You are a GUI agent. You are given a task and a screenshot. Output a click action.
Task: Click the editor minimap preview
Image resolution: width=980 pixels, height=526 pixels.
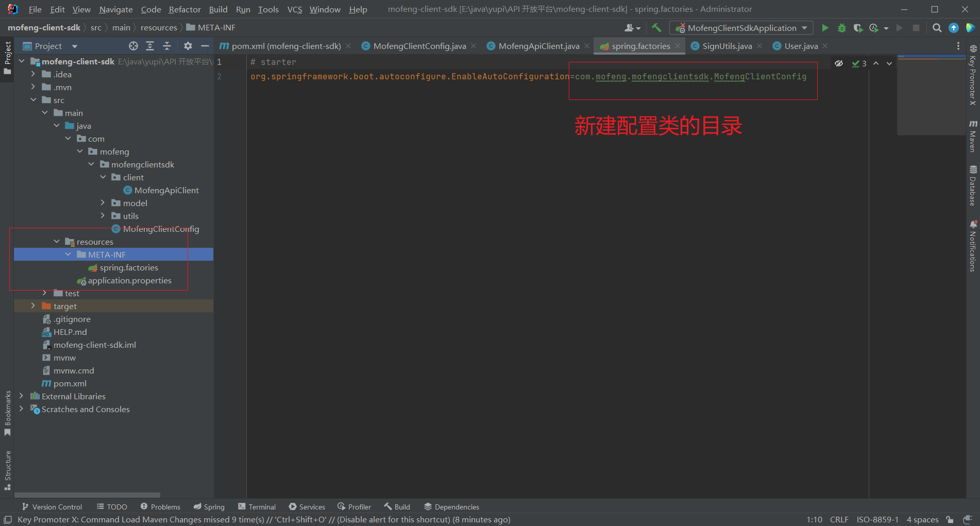point(931,95)
